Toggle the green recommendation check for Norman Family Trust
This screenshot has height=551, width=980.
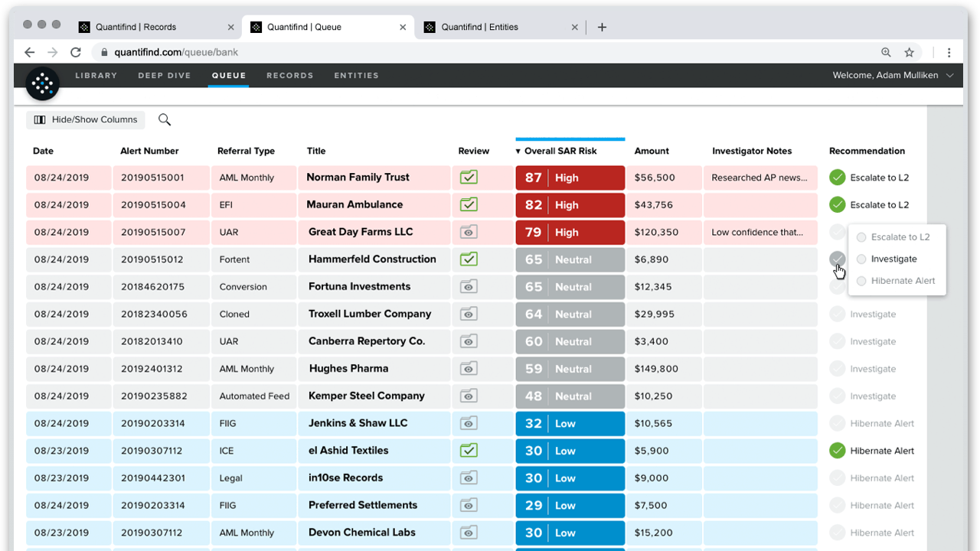838,178
